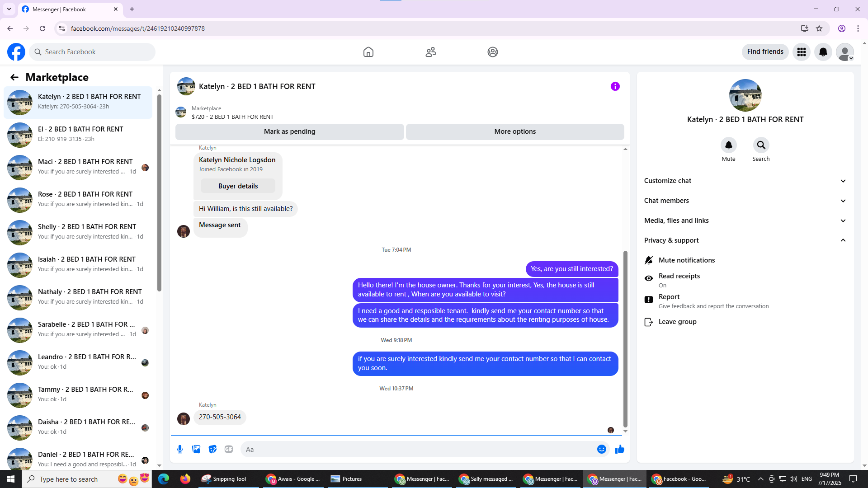868x488 pixels.
Task: Expand the Chat members section
Action: [745, 201]
